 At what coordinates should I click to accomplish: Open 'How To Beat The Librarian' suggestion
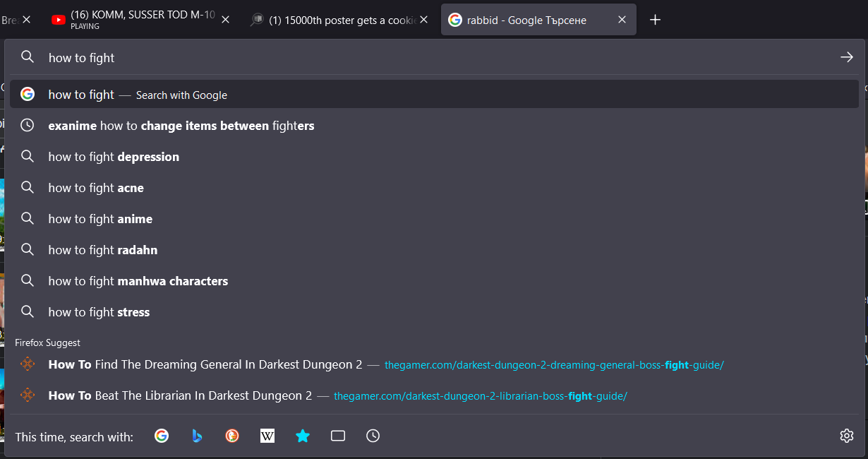tap(434, 395)
